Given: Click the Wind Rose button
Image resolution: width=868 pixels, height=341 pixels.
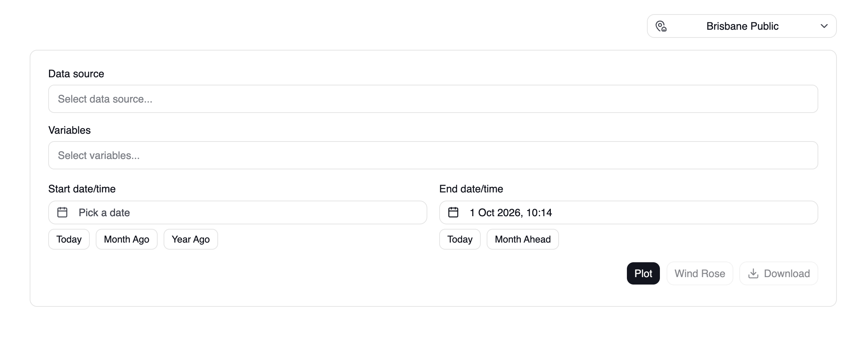Looking at the screenshot, I should coord(700,273).
